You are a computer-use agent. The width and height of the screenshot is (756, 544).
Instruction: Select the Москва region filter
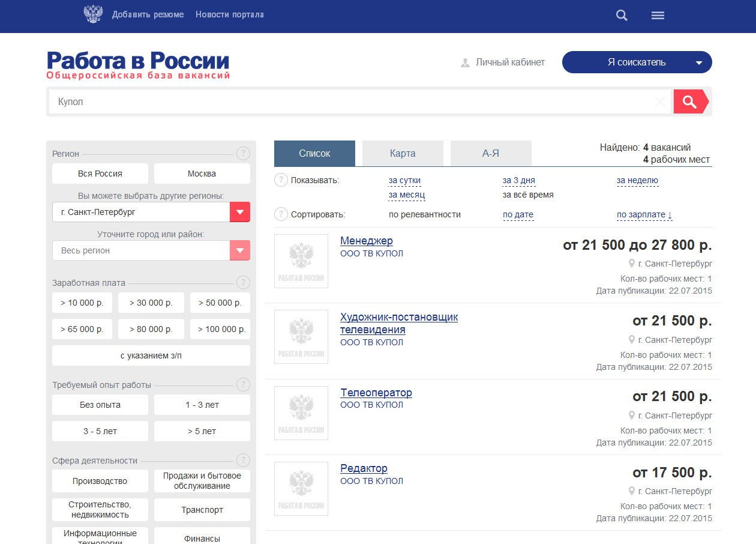tap(202, 174)
